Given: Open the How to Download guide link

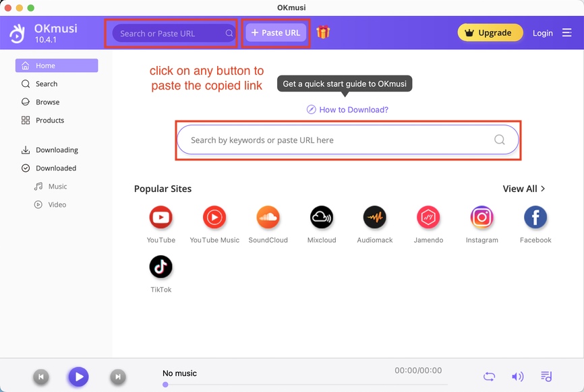Looking at the screenshot, I should click(348, 109).
